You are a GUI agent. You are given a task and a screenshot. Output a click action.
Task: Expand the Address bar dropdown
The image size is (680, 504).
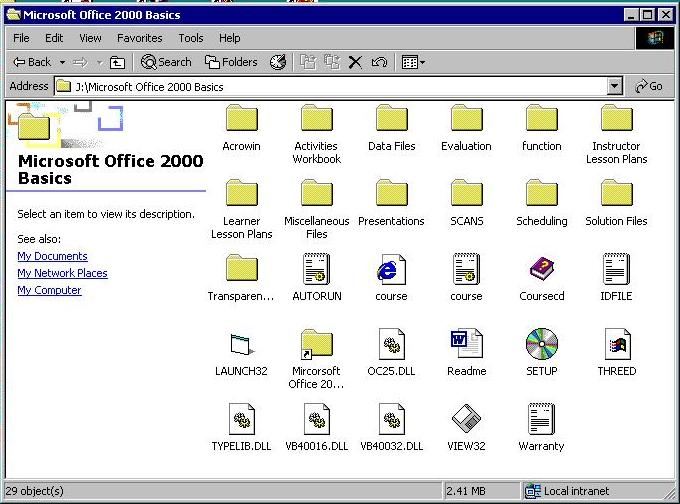tap(614, 86)
